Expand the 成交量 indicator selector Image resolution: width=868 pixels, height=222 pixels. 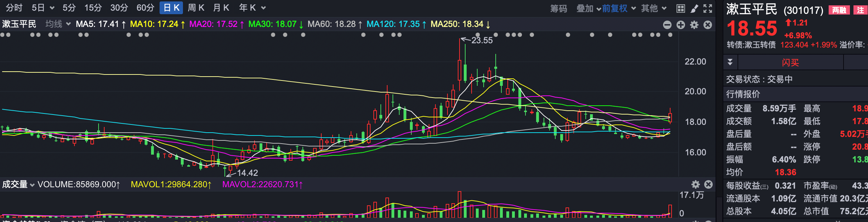click(18, 184)
